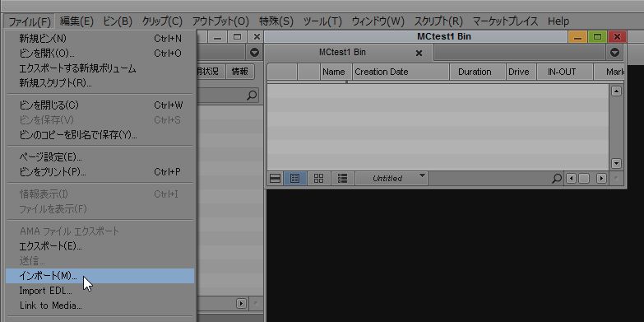Click the bin search magnifier icon

[x=557, y=179]
